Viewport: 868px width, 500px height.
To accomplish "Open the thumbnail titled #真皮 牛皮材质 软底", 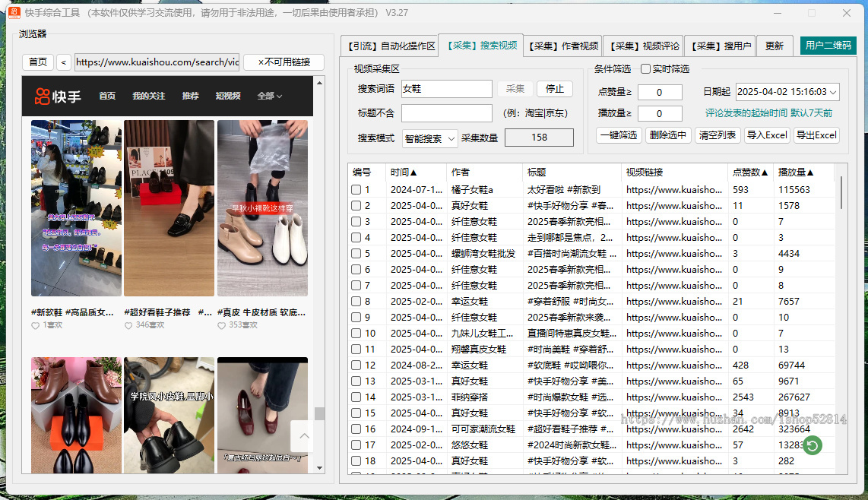I will click(262, 208).
